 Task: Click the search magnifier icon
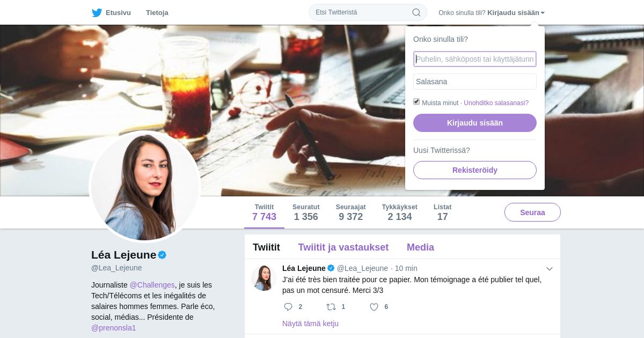point(416,12)
